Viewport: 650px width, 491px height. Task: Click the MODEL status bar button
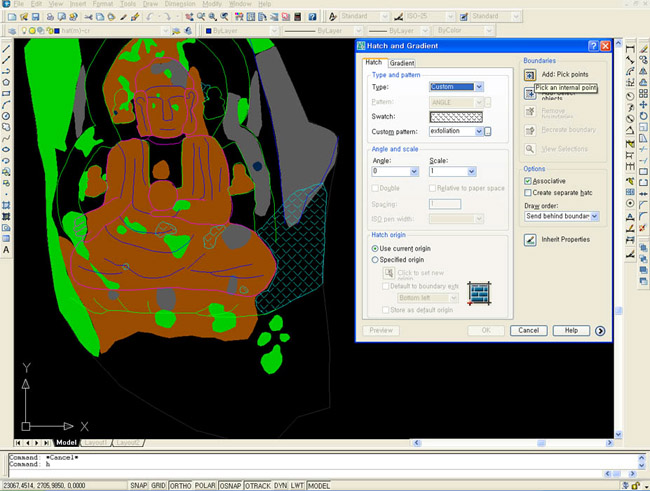[x=318, y=485]
